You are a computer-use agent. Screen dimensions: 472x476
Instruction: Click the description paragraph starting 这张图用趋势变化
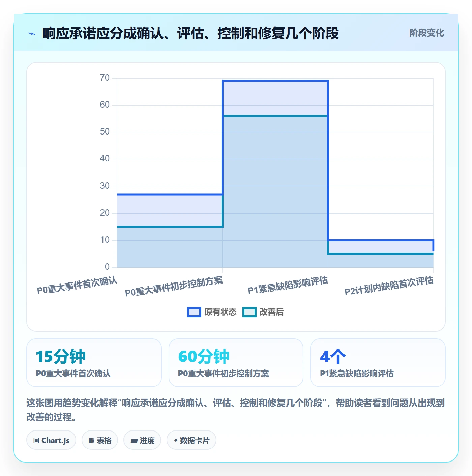coord(236,410)
